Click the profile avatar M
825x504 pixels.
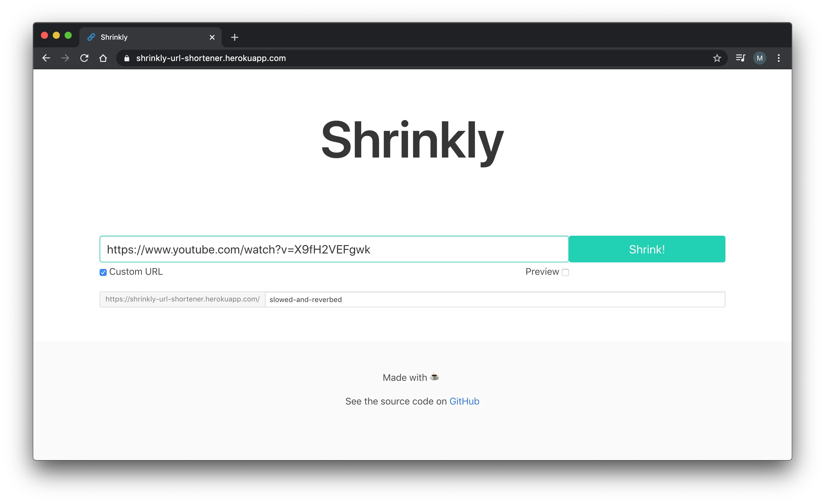coord(760,58)
